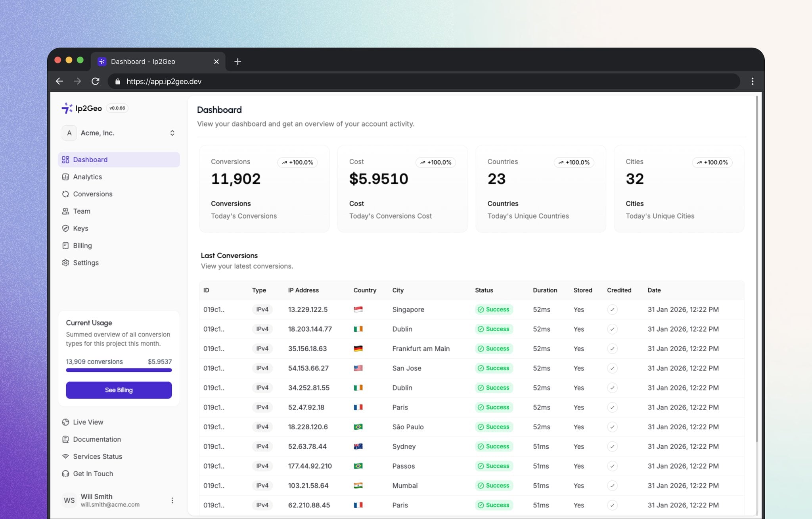Click the Live View globe icon
This screenshot has height=519, width=812.
click(65, 422)
